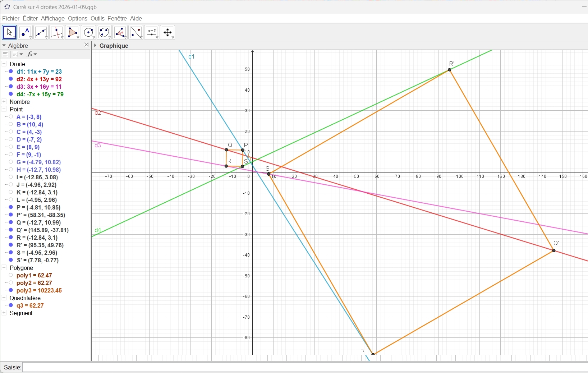Viewport: 588px width, 373px height.
Task: Select equation d1: 11x + 7y = 23
Action: 40,72
